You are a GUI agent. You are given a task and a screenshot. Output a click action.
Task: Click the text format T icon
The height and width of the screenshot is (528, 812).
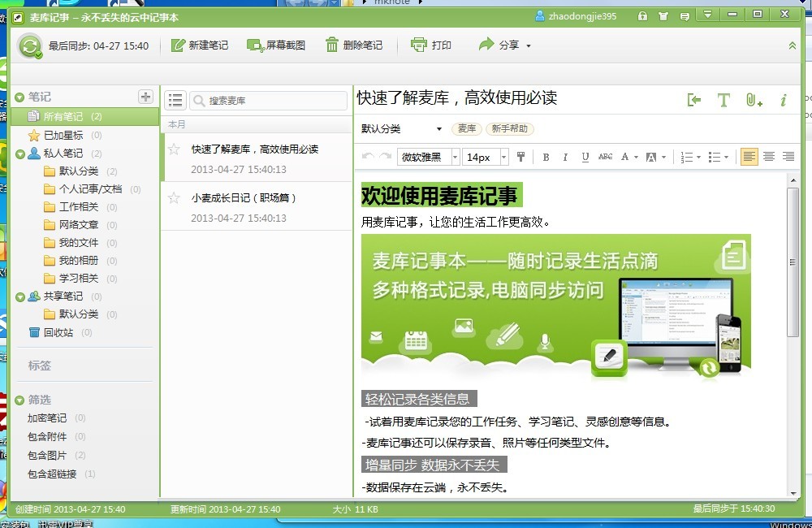click(723, 100)
